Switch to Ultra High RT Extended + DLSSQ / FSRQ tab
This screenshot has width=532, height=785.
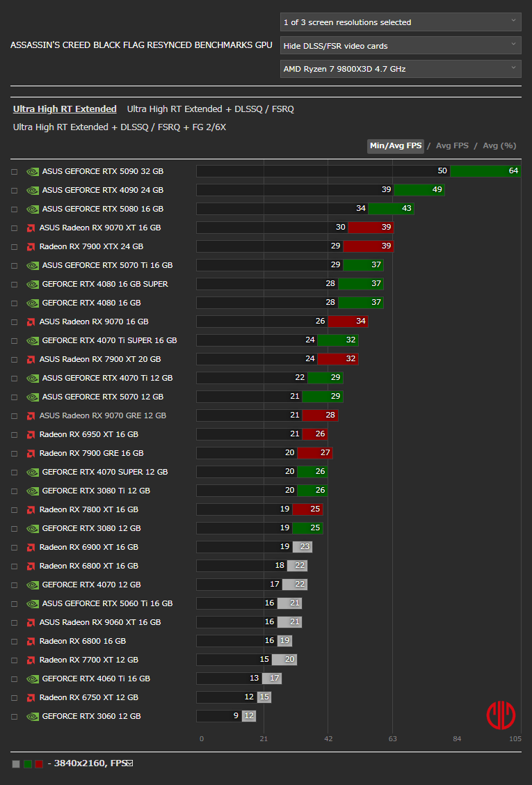[210, 109]
